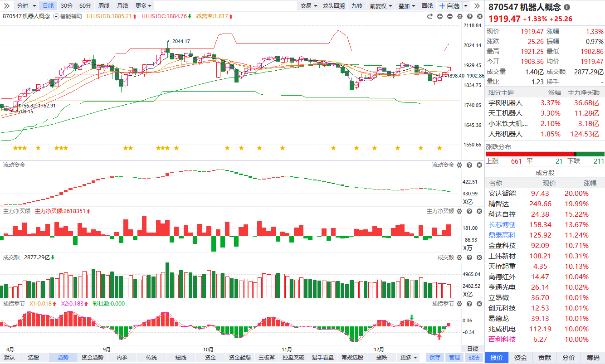Click info icon next to 机器人概念 title
Screen dimensions: 605x364
point(567,8)
